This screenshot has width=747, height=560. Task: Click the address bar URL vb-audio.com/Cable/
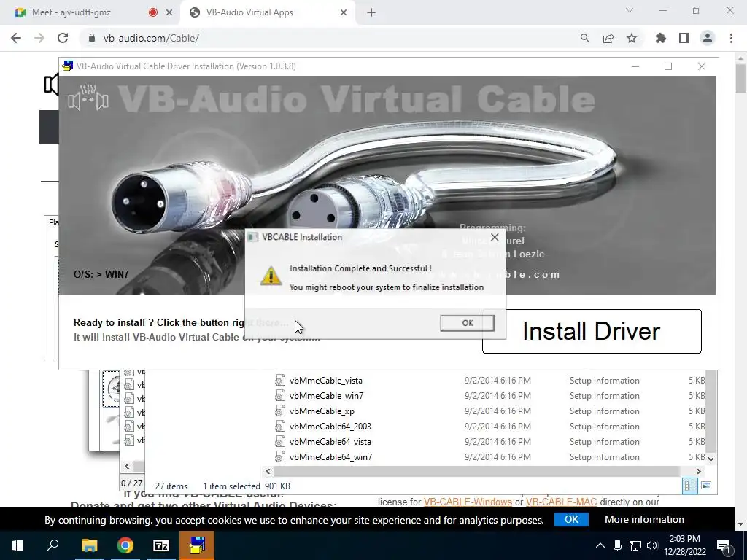[151, 38]
